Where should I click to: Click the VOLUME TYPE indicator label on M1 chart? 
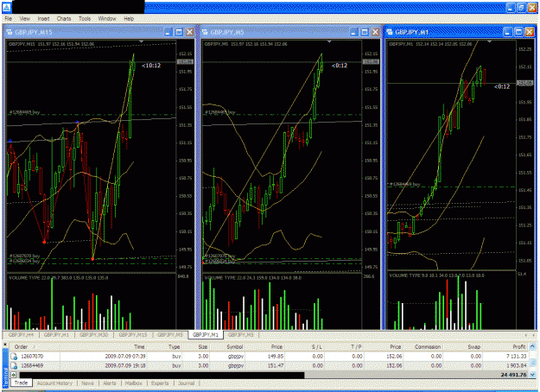tap(436, 275)
